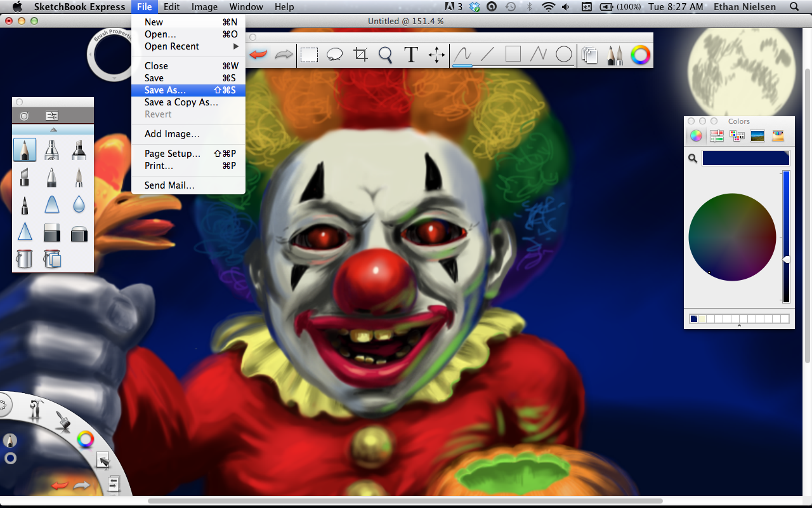Open the Color ring icon in lagoon
The height and width of the screenshot is (508, 812).
[x=85, y=439]
